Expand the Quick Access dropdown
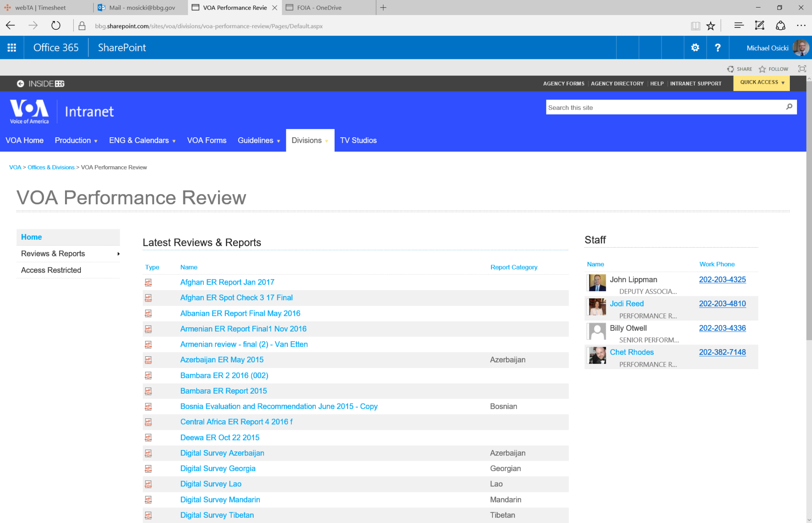This screenshot has height=523, width=812. click(762, 83)
